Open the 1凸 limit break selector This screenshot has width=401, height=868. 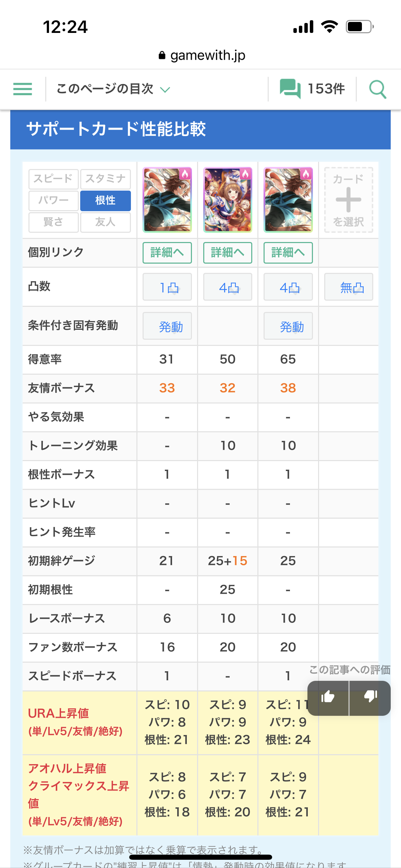click(x=167, y=287)
